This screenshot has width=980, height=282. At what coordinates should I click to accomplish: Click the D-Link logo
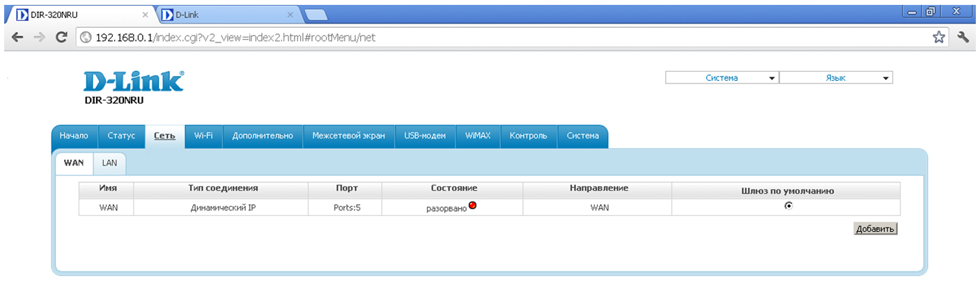point(134,82)
